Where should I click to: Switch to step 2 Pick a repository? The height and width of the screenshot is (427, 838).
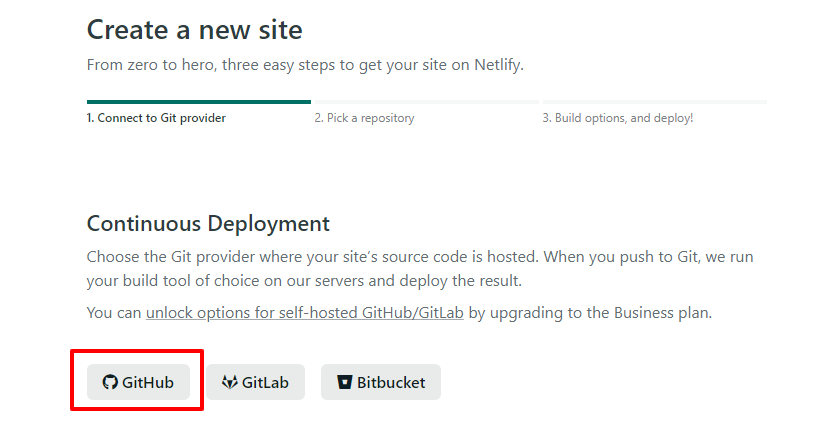coord(364,118)
